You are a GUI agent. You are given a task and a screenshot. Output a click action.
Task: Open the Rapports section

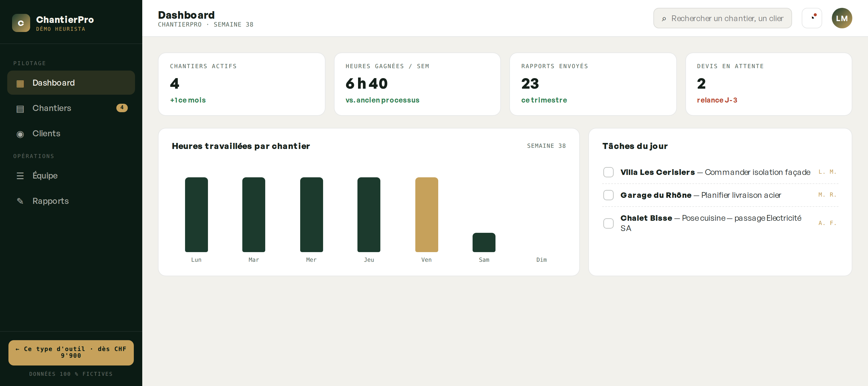(71, 201)
